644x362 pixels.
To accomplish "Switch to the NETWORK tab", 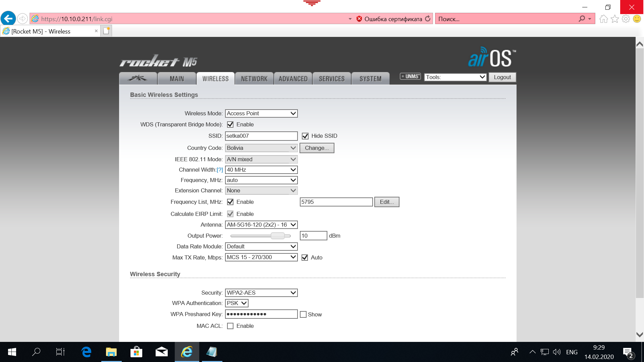I will (x=254, y=79).
